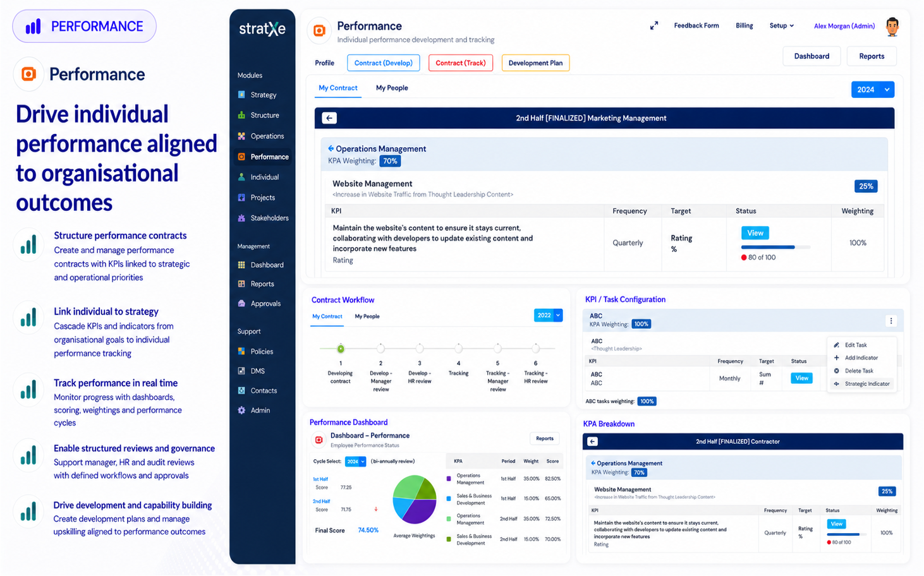
Task: Open the 2022 year dropdown in Contract Workflow
Action: click(548, 315)
